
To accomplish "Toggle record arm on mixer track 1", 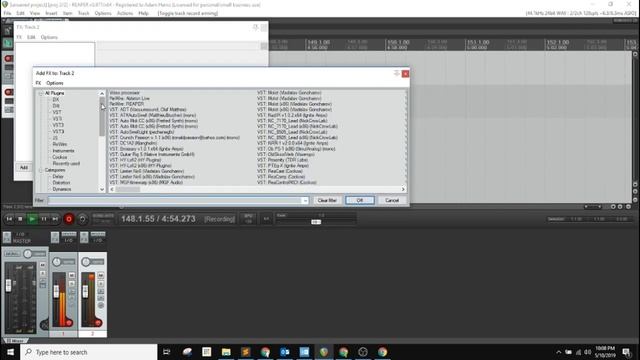I will 69,323.
